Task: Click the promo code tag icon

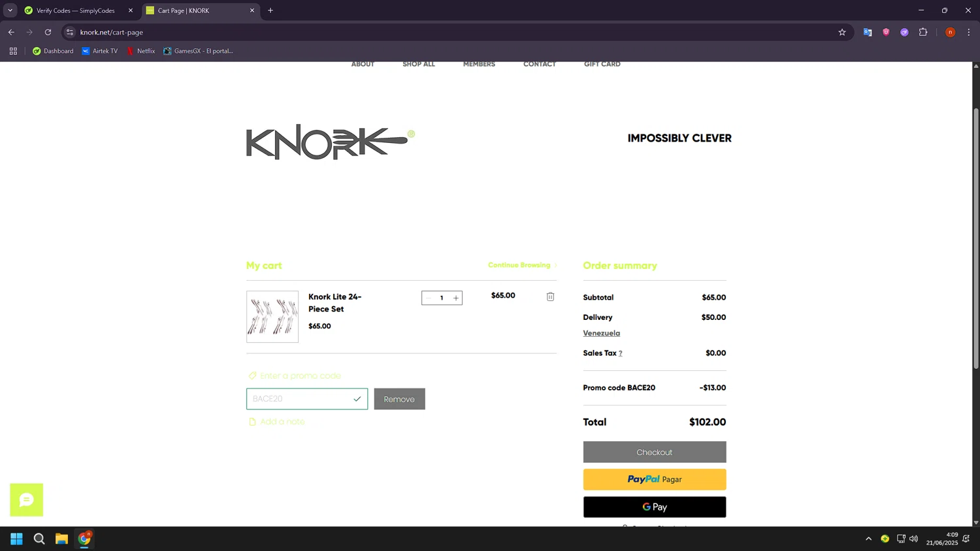Action: (x=252, y=375)
